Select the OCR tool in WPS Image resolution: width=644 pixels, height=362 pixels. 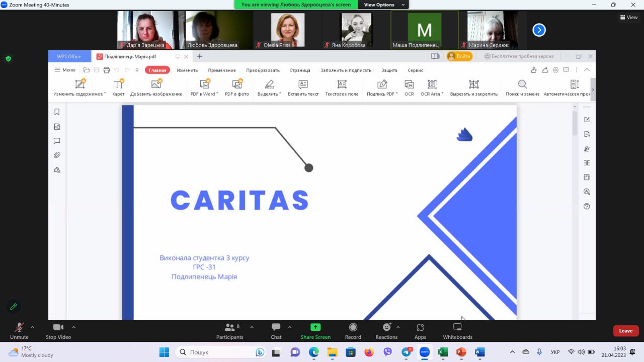click(409, 87)
